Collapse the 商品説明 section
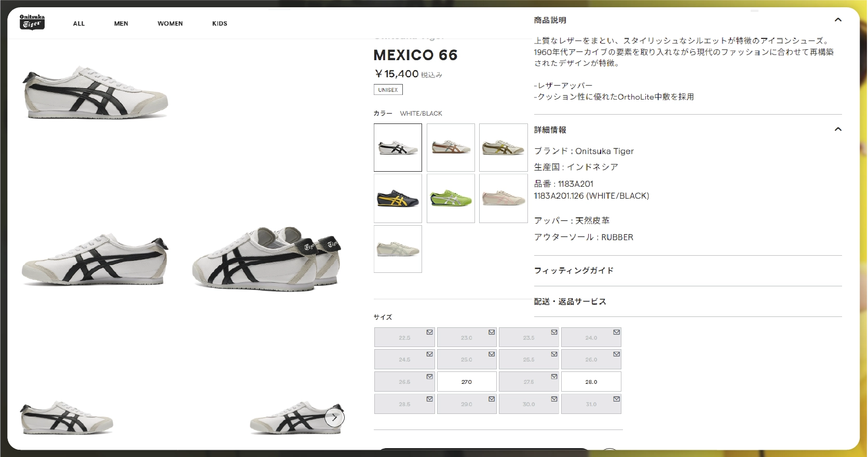 click(x=838, y=20)
